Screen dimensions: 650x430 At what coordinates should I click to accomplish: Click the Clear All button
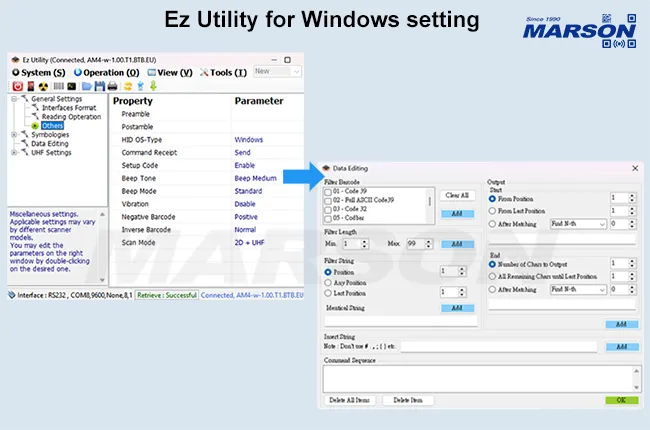tap(457, 195)
